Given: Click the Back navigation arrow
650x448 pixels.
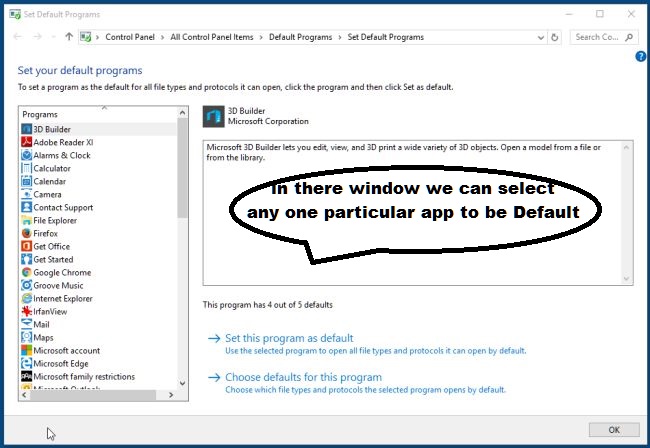Looking at the screenshot, I should (18, 37).
